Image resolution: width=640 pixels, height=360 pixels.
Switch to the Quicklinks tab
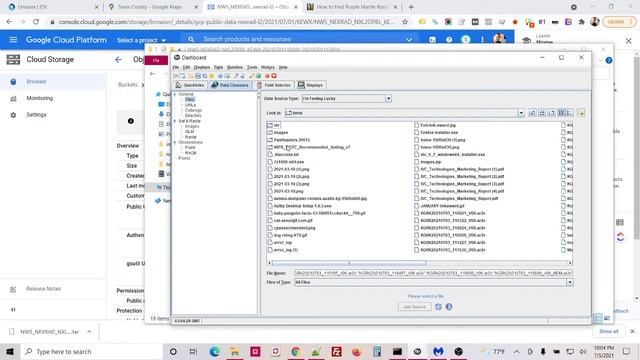[x=189, y=85]
